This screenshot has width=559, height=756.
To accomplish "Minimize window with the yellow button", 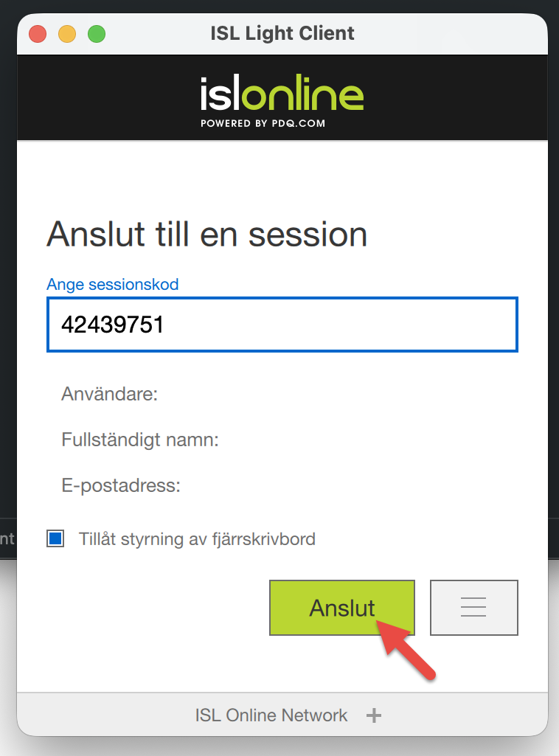I will pyautogui.click(x=67, y=34).
